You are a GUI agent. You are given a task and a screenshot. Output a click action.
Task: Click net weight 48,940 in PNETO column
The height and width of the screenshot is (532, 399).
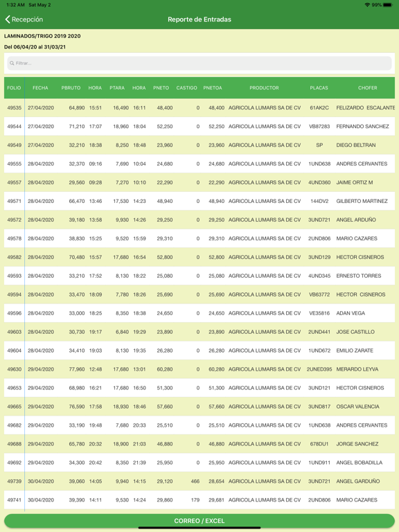[x=165, y=201]
